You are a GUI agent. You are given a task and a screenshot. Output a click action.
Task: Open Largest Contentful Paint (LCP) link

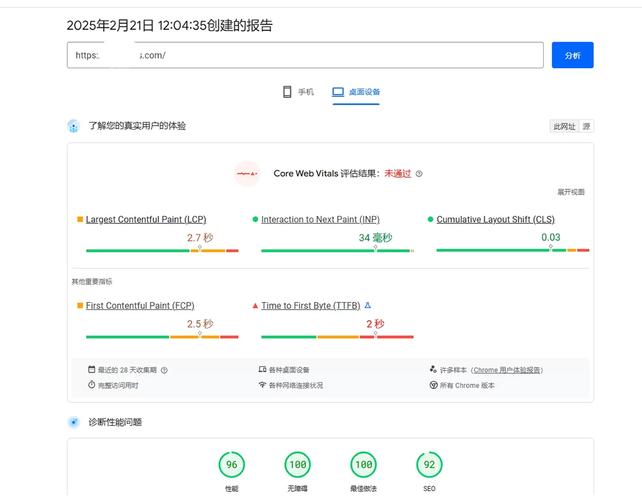coord(146,219)
